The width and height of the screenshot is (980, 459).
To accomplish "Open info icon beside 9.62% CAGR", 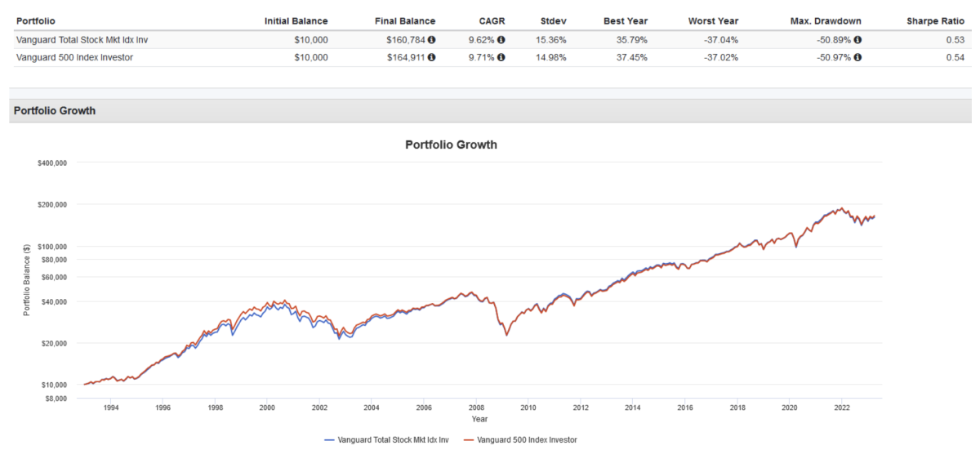I will (501, 39).
